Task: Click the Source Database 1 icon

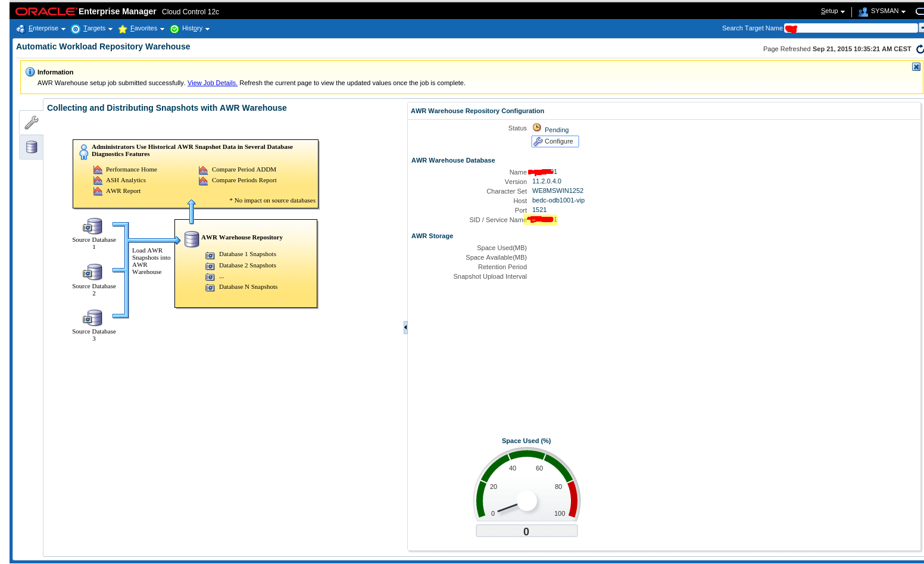Action: tap(93, 226)
